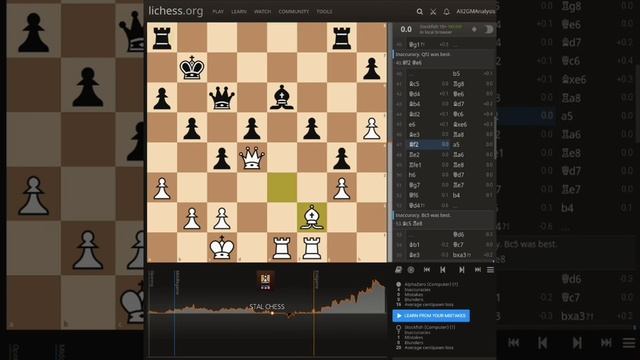Click Learn From Your Mistakes button

tap(431, 316)
